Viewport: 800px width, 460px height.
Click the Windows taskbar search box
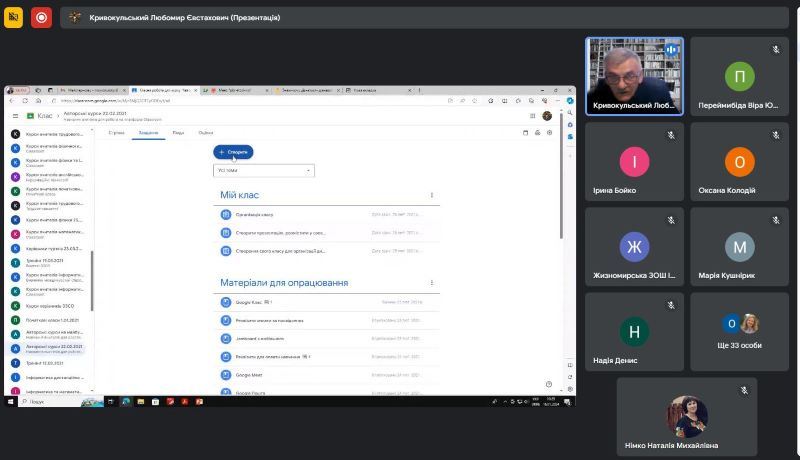60,402
